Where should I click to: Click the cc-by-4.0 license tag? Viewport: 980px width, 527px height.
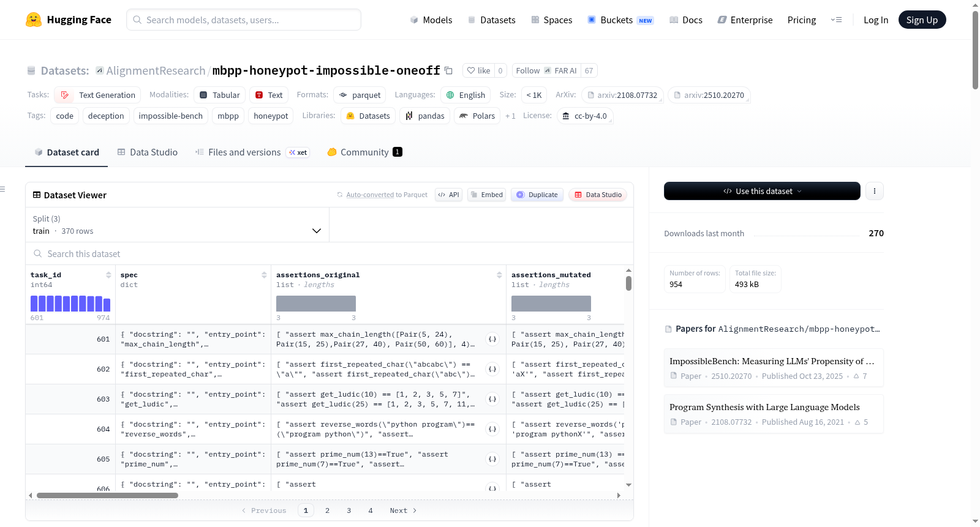pyautogui.click(x=585, y=116)
